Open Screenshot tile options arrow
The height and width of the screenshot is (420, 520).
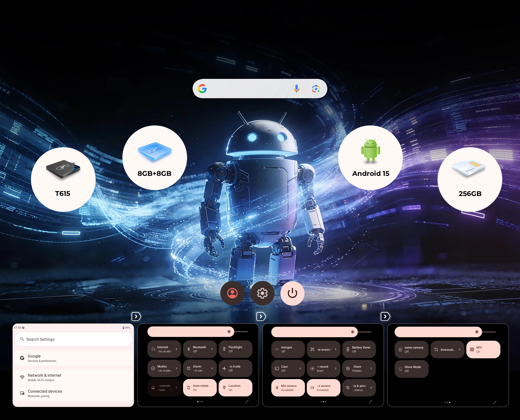[459, 350]
